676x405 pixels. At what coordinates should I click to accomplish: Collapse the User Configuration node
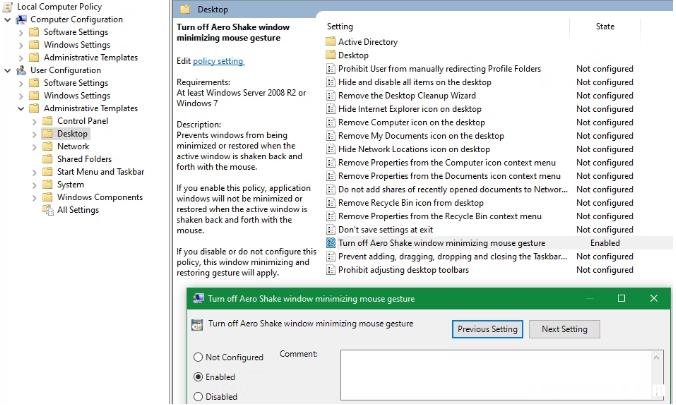7,70
